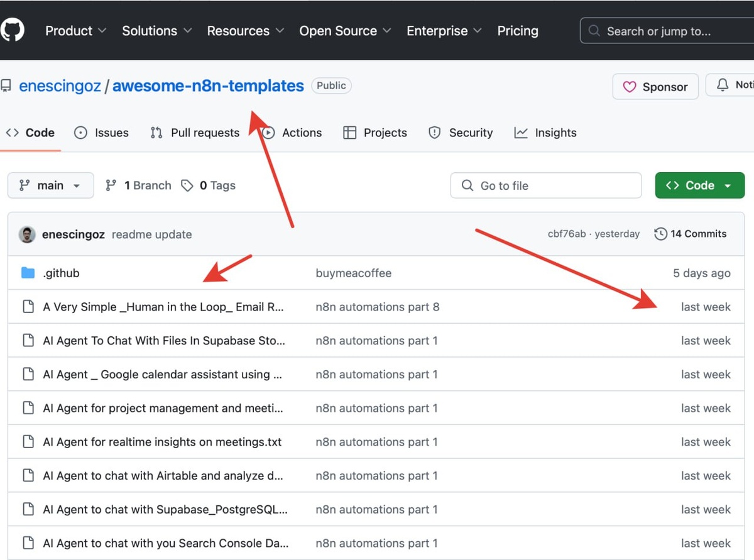Viewport: 754px width, 560px height.
Task: Click the branches icon
Action: (x=111, y=185)
